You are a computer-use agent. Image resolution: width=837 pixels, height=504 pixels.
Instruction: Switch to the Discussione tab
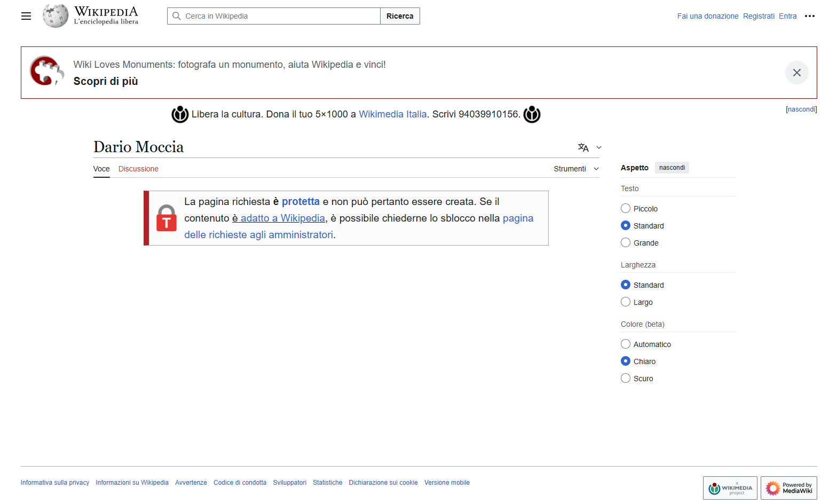138,169
